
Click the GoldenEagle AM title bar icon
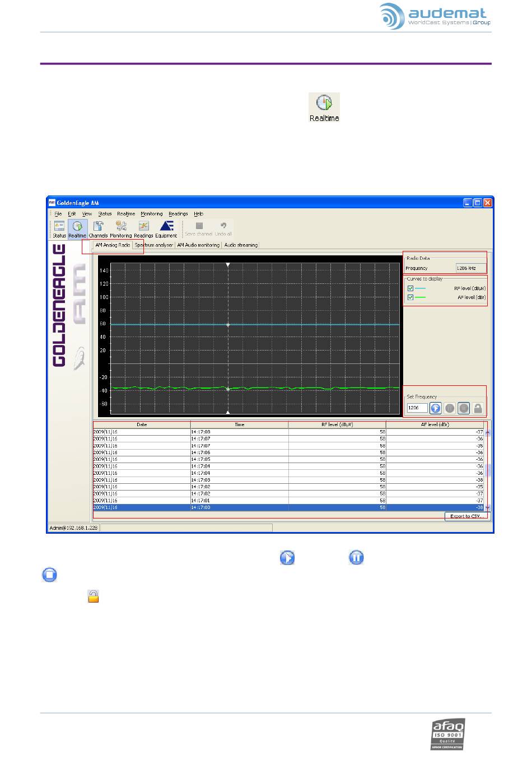(x=52, y=203)
